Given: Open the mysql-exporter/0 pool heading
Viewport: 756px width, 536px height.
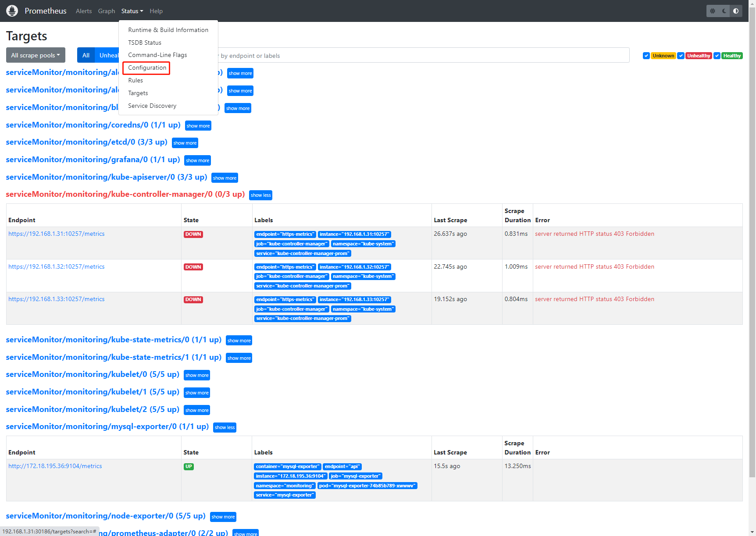Looking at the screenshot, I should click(x=107, y=426).
